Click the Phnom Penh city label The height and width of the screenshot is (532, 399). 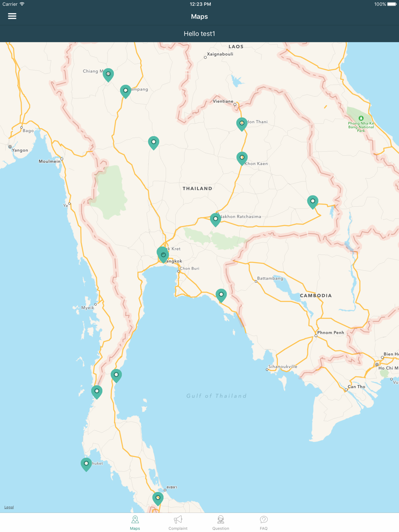click(x=330, y=333)
